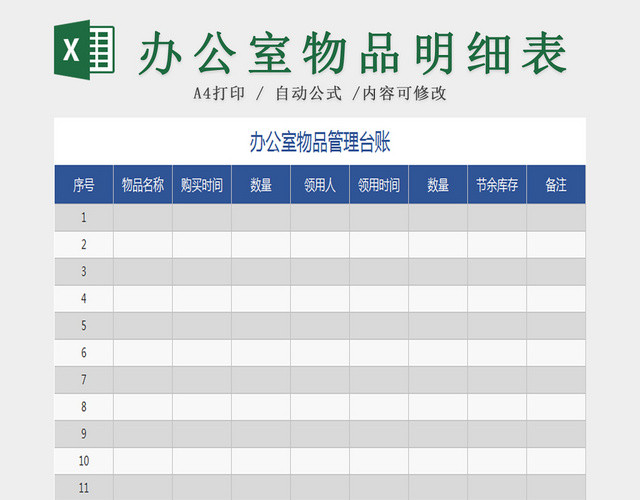Click the row number 9 cell

[84, 434]
